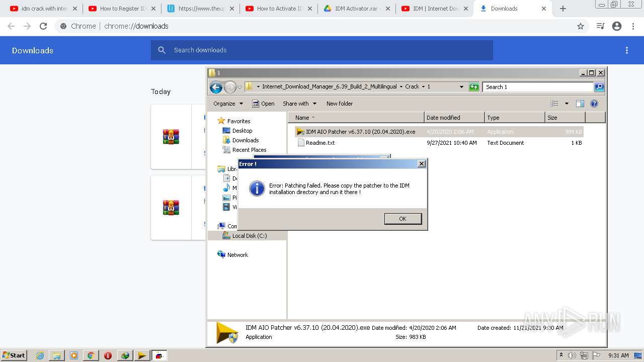Create a New folder
644x362 pixels.
coord(340,104)
